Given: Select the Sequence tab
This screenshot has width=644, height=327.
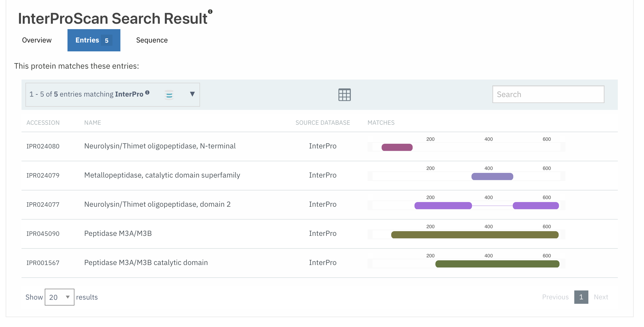Looking at the screenshot, I should [x=152, y=40].
